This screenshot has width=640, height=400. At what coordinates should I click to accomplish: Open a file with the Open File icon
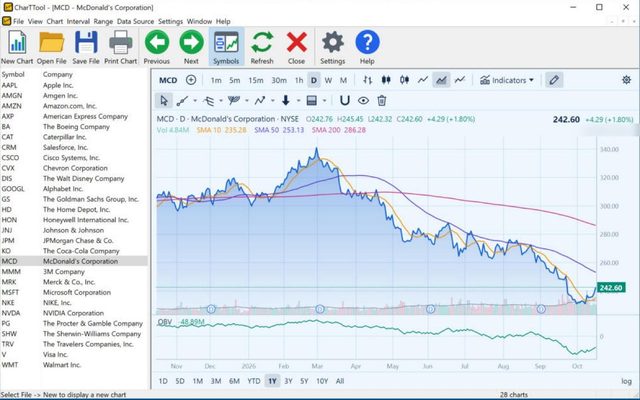pyautogui.click(x=51, y=47)
